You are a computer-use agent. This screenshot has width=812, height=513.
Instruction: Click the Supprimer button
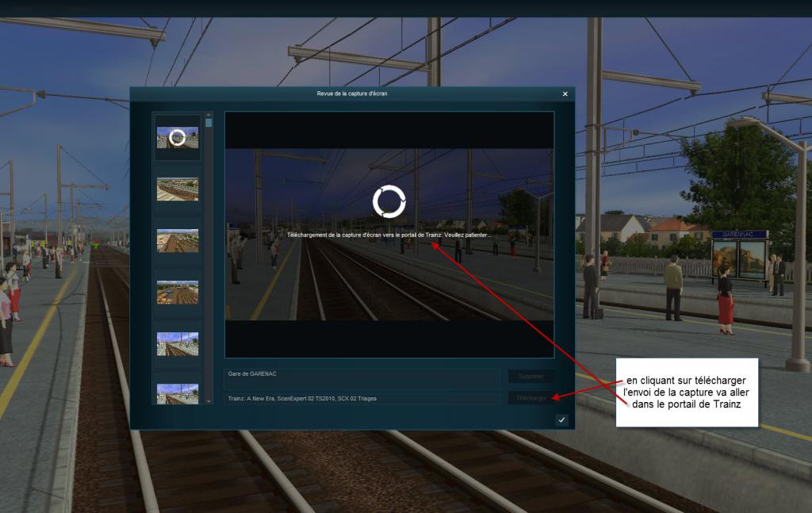(530, 377)
